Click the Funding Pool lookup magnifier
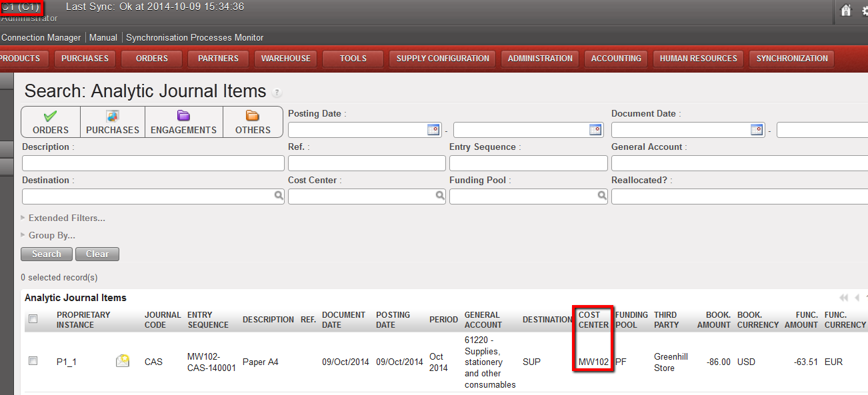868x395 pixels. [602, 197]
